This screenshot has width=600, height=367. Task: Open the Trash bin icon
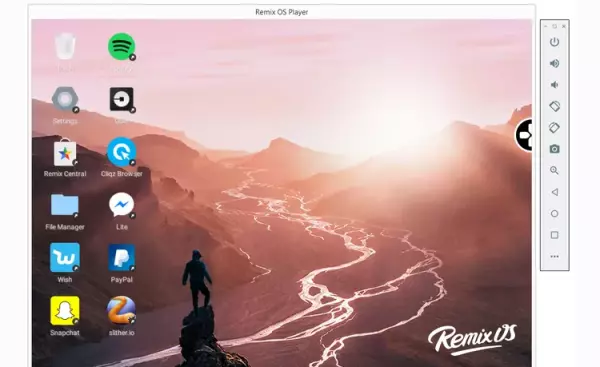click(x=65, y=47)
